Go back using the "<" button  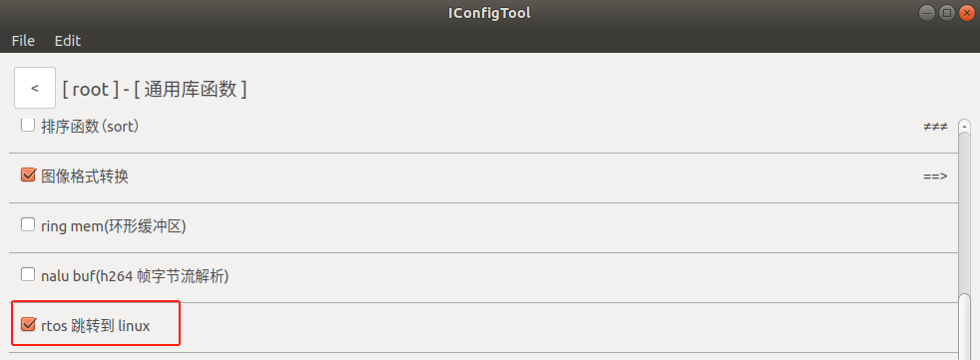[34, 88]
